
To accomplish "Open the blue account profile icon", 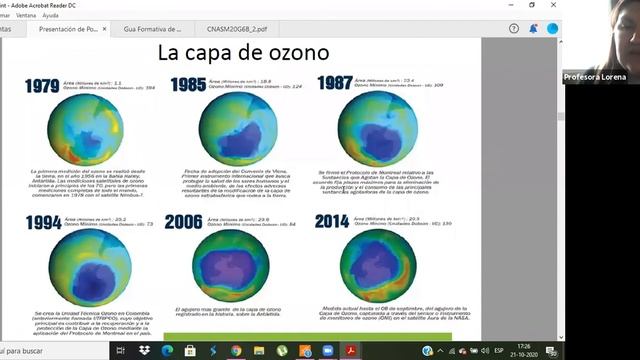I will pyautogui.click(x=552, y=29).
